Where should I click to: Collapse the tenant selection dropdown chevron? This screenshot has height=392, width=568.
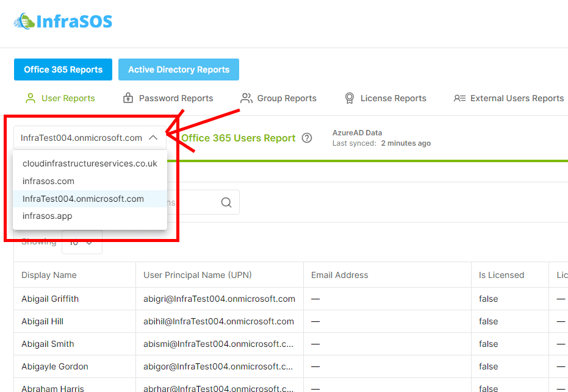pyautogui.click(x=154, y=138)
